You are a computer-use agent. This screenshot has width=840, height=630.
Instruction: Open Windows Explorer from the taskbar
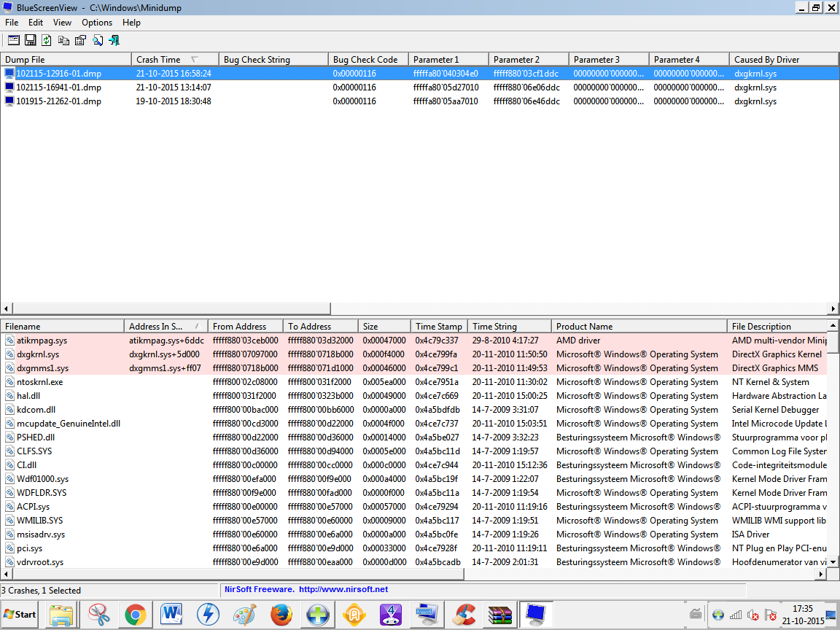(61, 614)
